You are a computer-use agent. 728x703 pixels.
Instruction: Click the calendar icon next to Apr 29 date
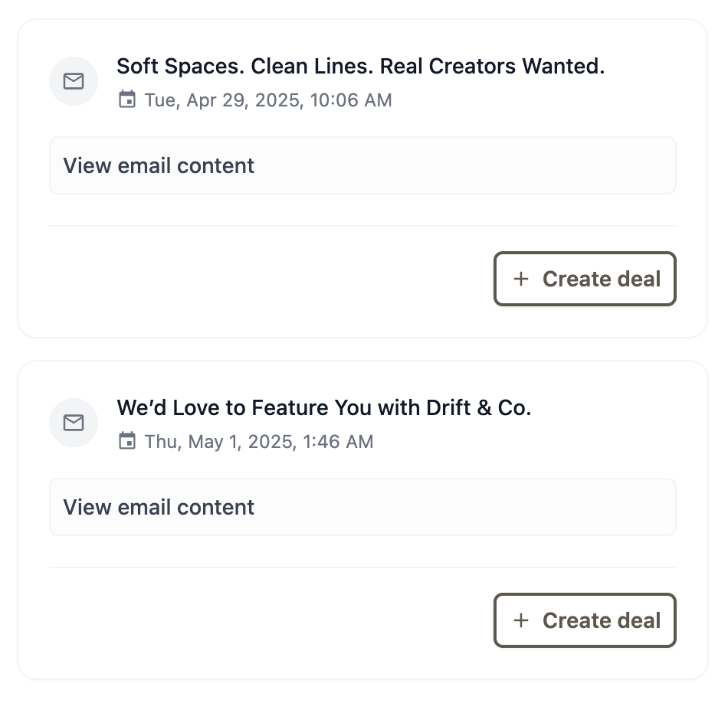(x=127, y=100)
